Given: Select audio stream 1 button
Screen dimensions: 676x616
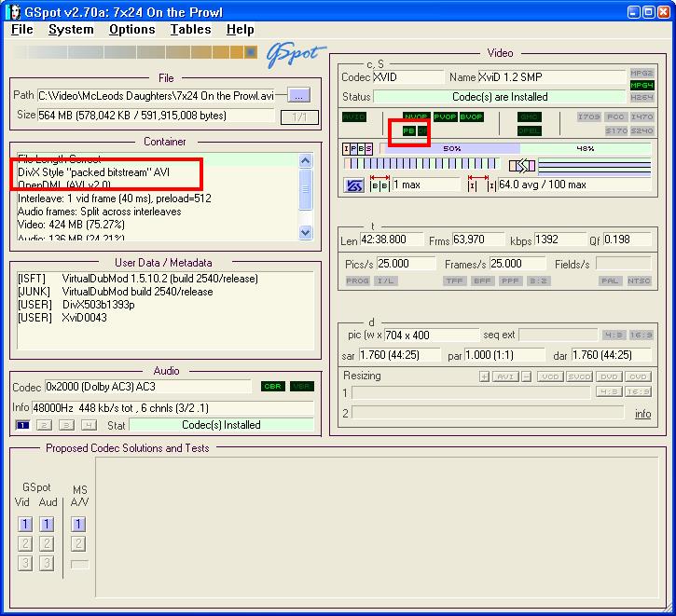Looking at the screenshot, I should click(22, 425).
